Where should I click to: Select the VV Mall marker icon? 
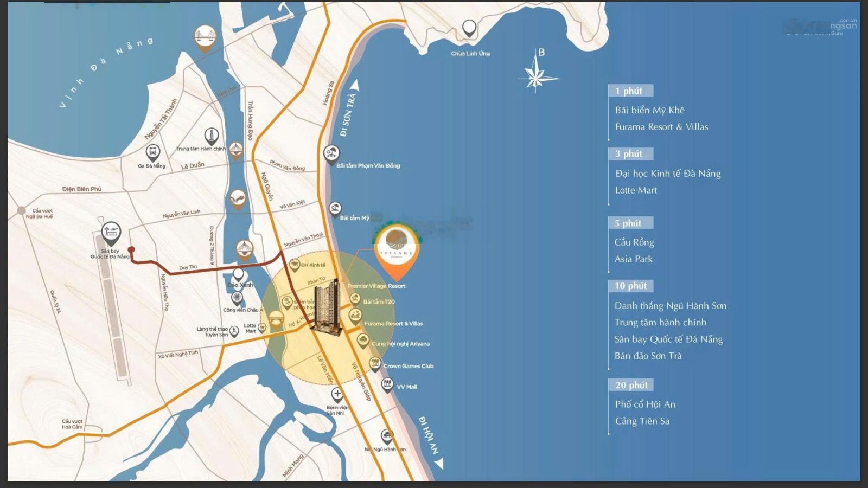click(x=387, y=385)
